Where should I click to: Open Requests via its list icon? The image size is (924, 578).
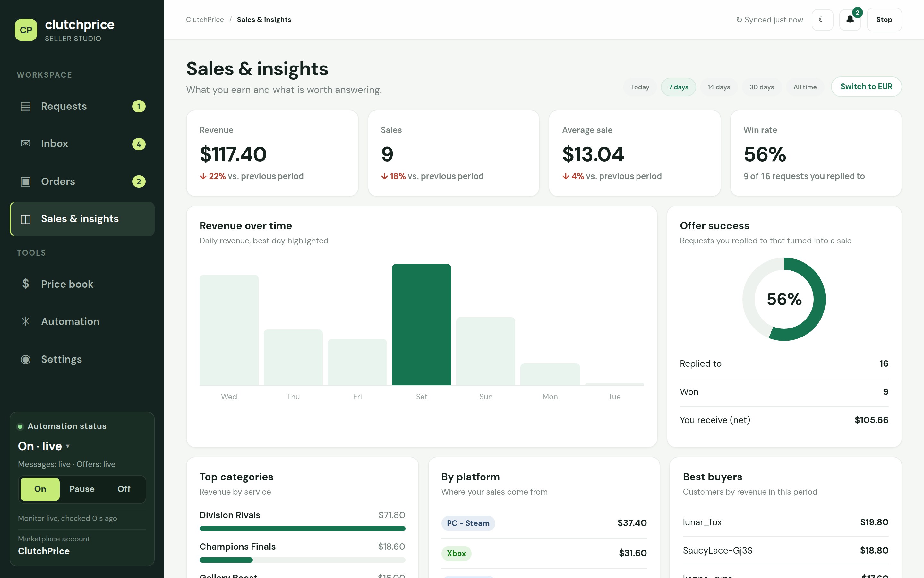26,106
